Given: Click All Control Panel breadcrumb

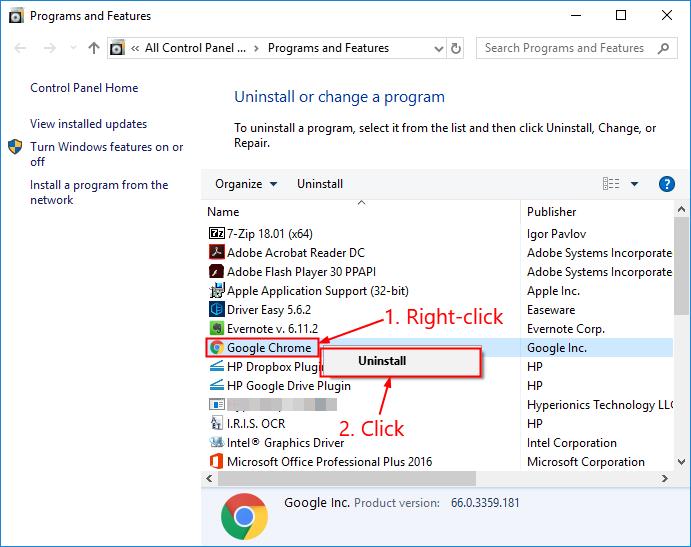Looking at the screenshot, I should coord(195,48).
